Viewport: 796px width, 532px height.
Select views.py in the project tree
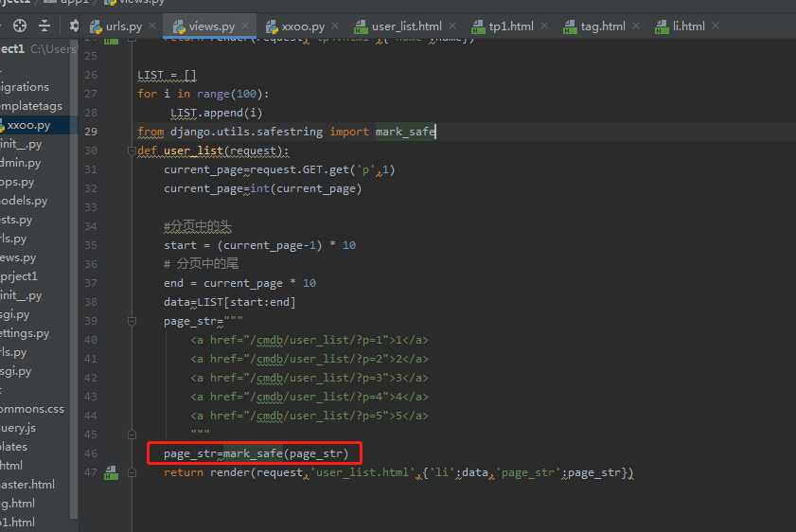click(18, 257)
